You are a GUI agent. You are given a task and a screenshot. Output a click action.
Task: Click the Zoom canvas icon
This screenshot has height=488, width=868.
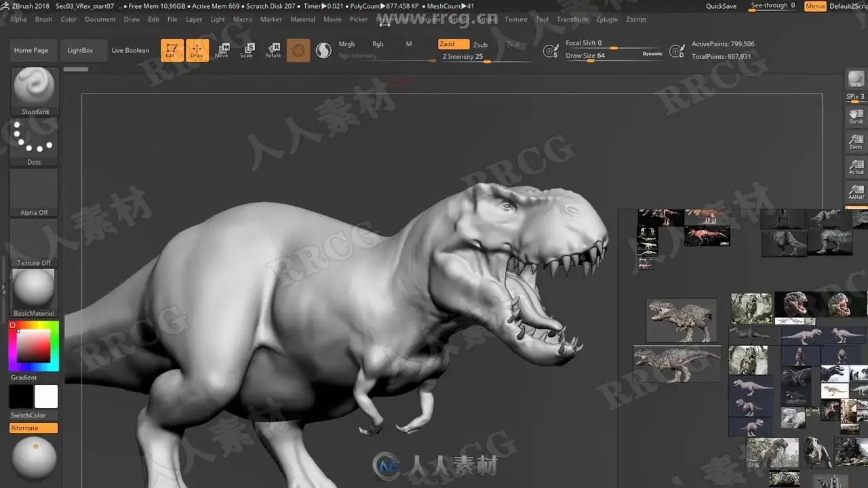coord(856,142)
